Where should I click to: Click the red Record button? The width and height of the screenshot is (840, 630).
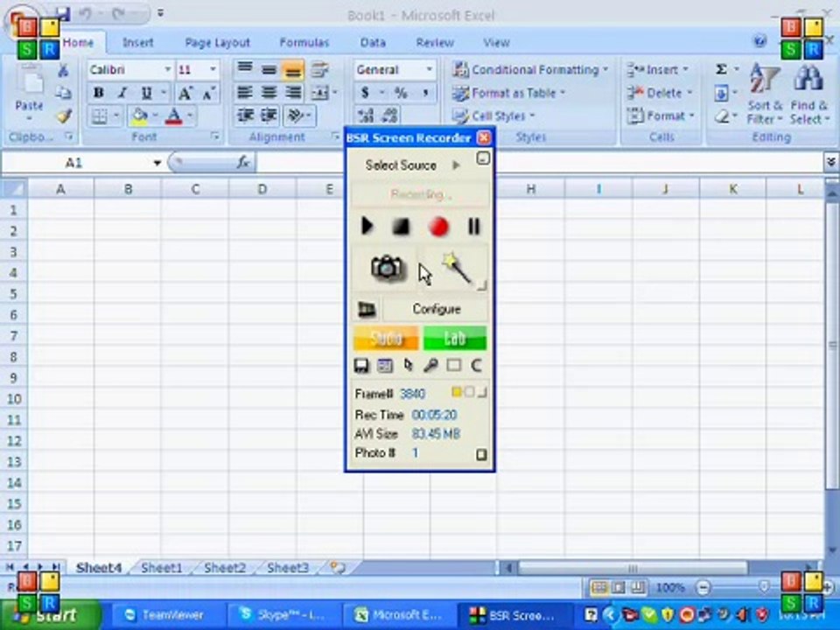[438, 227]
